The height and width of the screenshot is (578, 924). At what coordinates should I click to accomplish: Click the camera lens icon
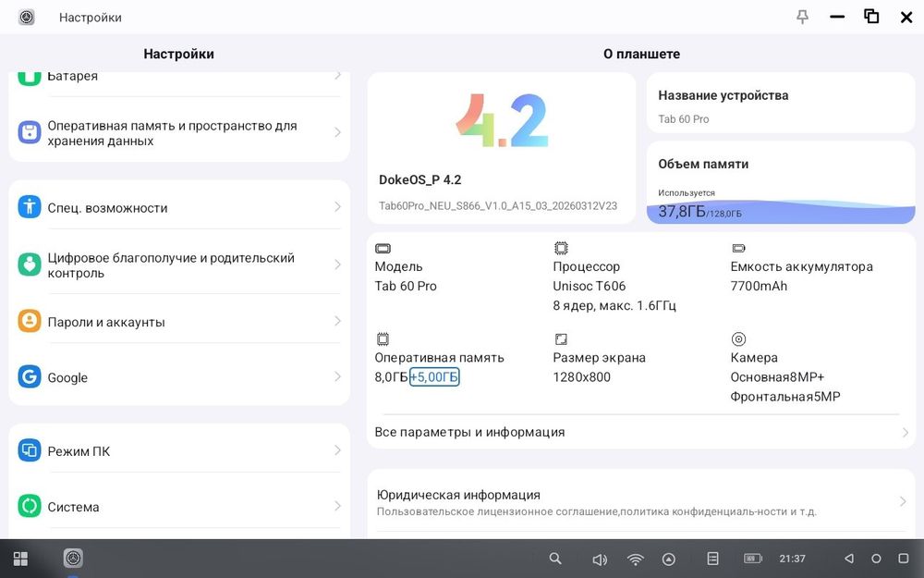[x=738, y=339]
